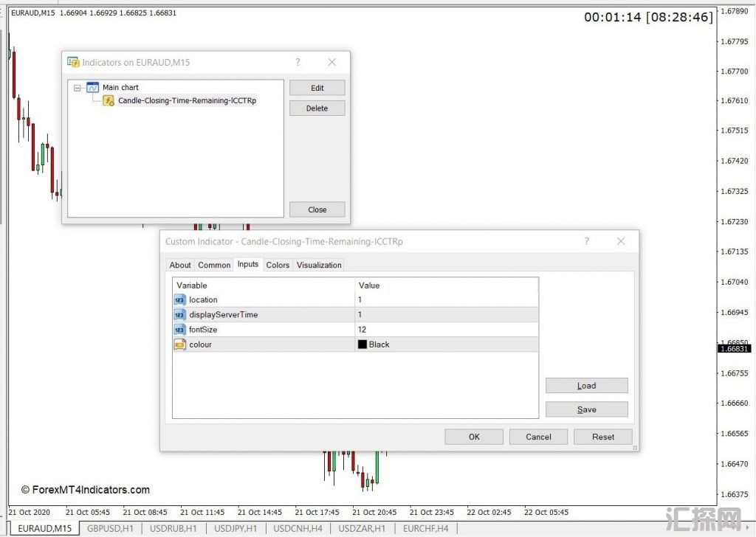This screenshot has width=756, height=537.
Task: Switch to the About tab
Action: [x=180, y=265]
